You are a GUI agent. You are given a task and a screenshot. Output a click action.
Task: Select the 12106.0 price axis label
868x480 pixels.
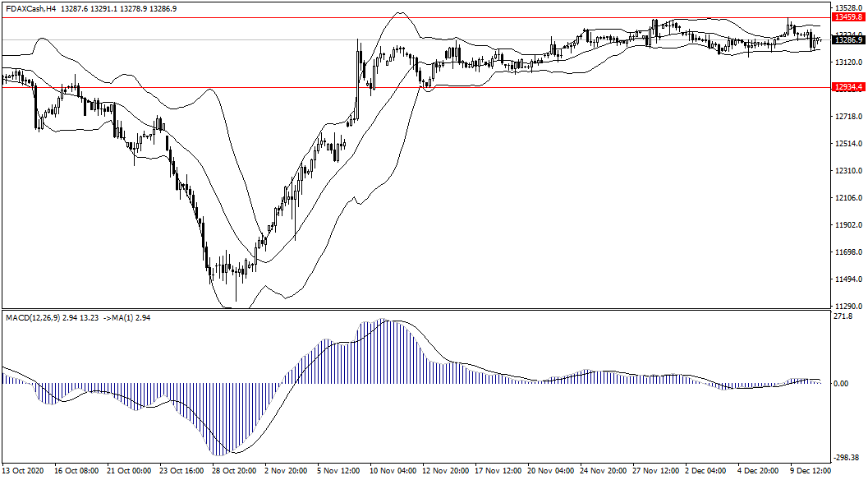click(x=847, y=198)
